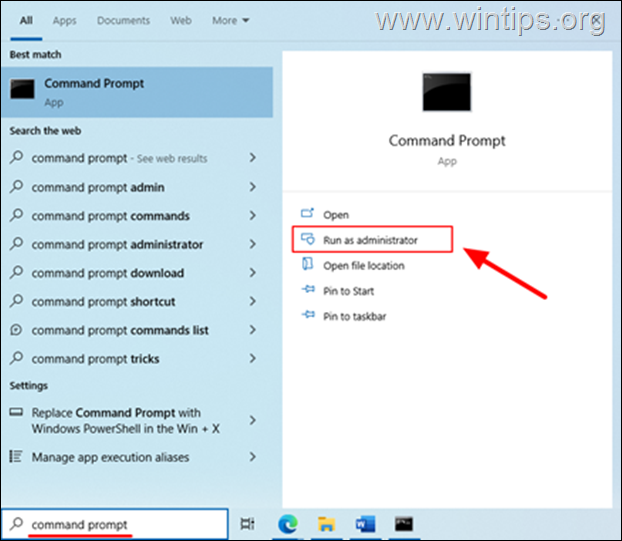Image resolution: width=622 pixels, height=541 pixels.
Task: Click the Run as administrator shield icon
Action: click(308, 239)
